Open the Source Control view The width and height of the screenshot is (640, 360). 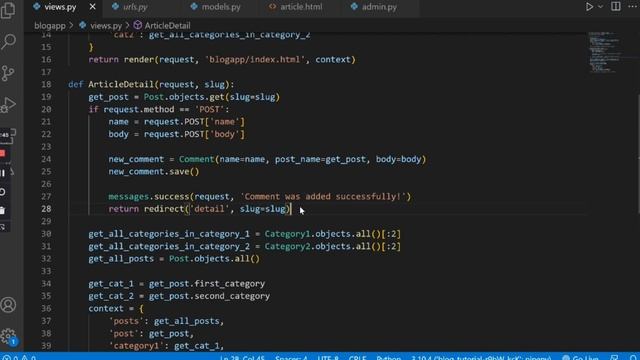[x=8, y=73]
